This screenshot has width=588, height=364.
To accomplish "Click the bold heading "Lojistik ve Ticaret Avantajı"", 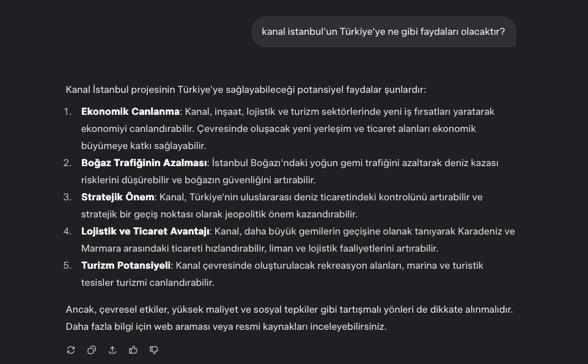I will (x=145, y=231).
